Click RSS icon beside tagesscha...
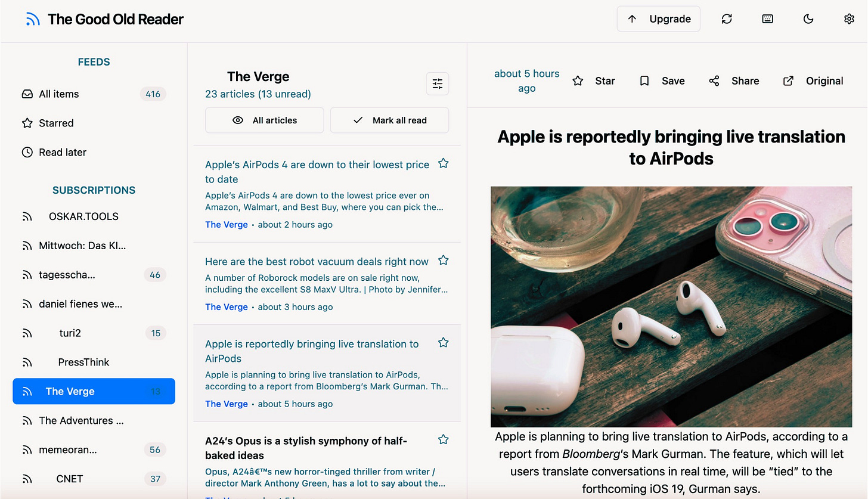The image size is (868, 499). pyautogui.click(x=27, y=275)
